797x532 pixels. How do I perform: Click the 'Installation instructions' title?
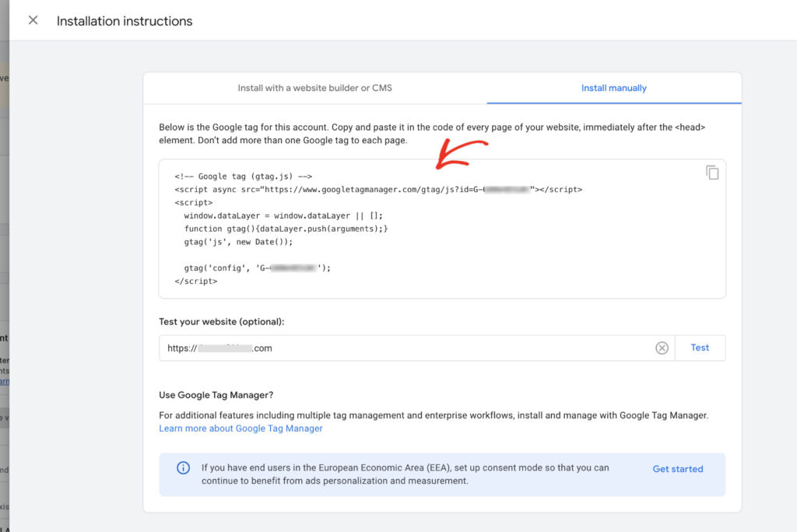(124, 21)
